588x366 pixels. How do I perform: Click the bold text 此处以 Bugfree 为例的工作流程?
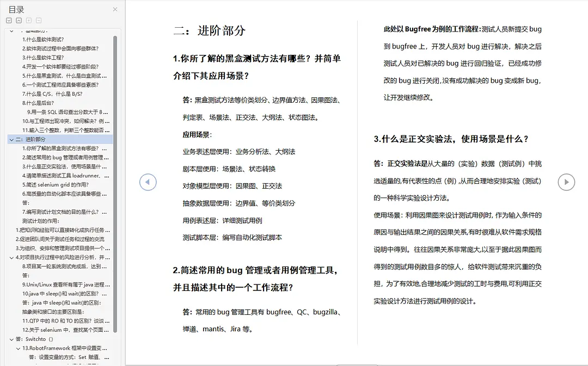coord(432,29)
